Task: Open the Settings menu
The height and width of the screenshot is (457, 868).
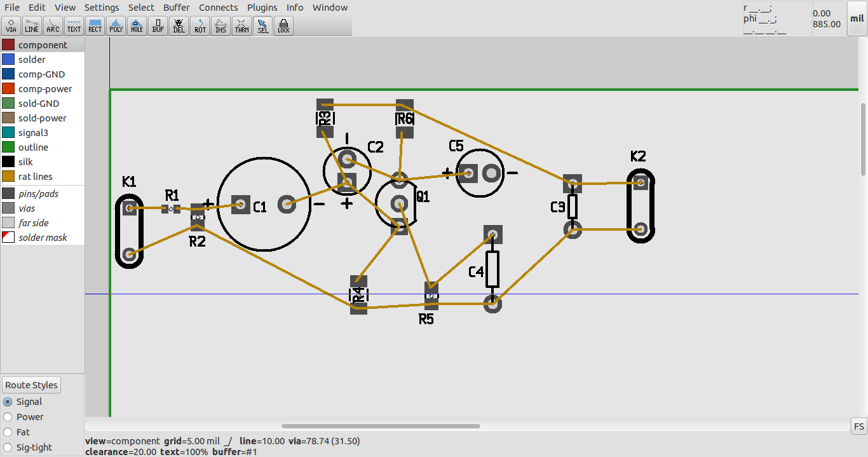Action: [x=102, y=7]
